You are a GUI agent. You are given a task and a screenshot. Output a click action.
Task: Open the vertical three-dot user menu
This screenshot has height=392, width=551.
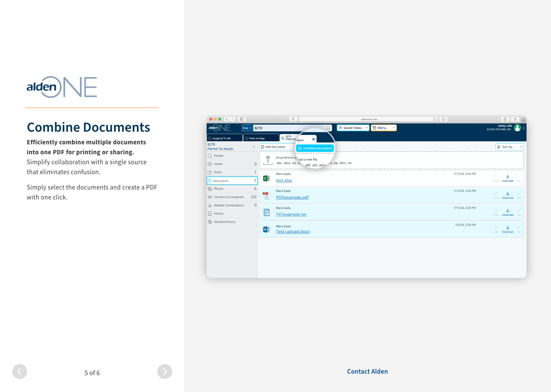pyautogui.click(x=523, y=128)
